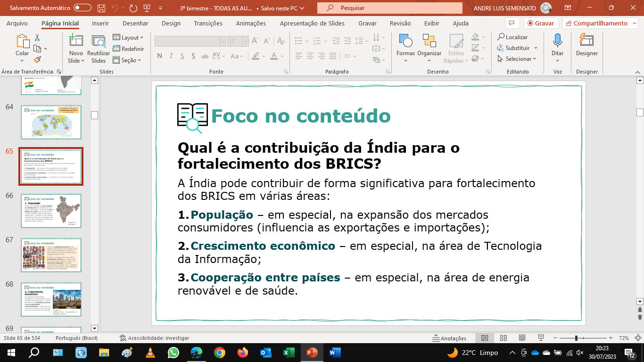This screenshot has height=362, width=644.
Task: Click the Localizar button
Action: [512, 37]
